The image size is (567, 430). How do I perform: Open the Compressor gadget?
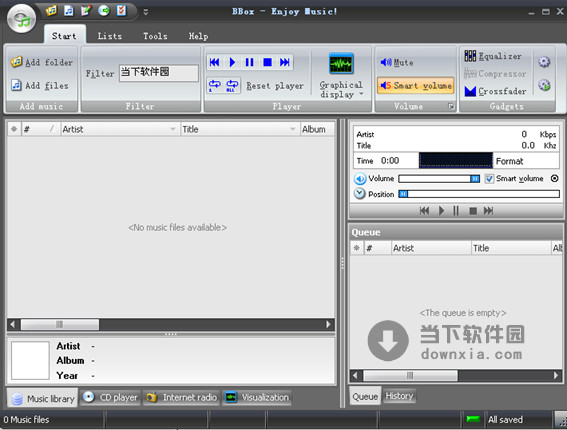pos(495,73)
